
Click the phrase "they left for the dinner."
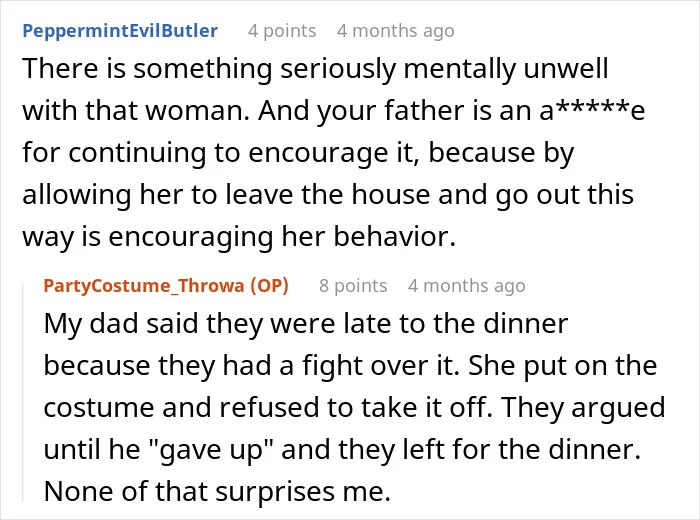pyautogui.click(x=490, y=449)
